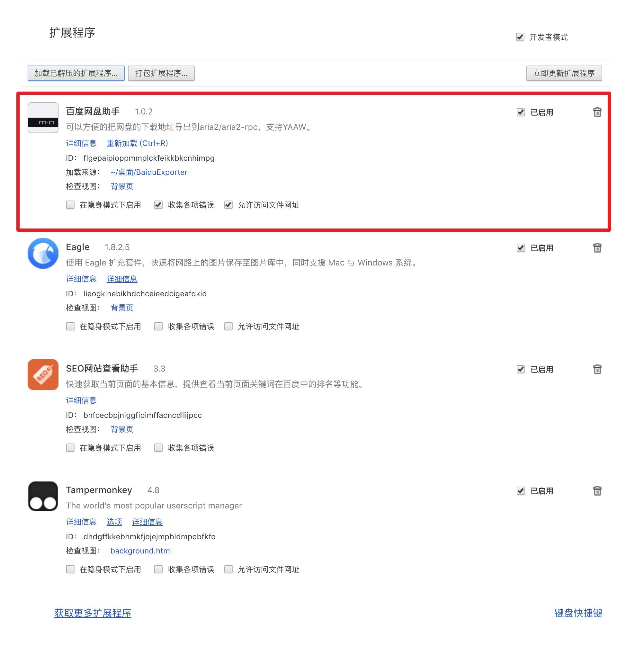The height and width of the screenshot is (646, 644).
Task: Toggle 开发者模式 checkbox
Action: pos(520,37)
